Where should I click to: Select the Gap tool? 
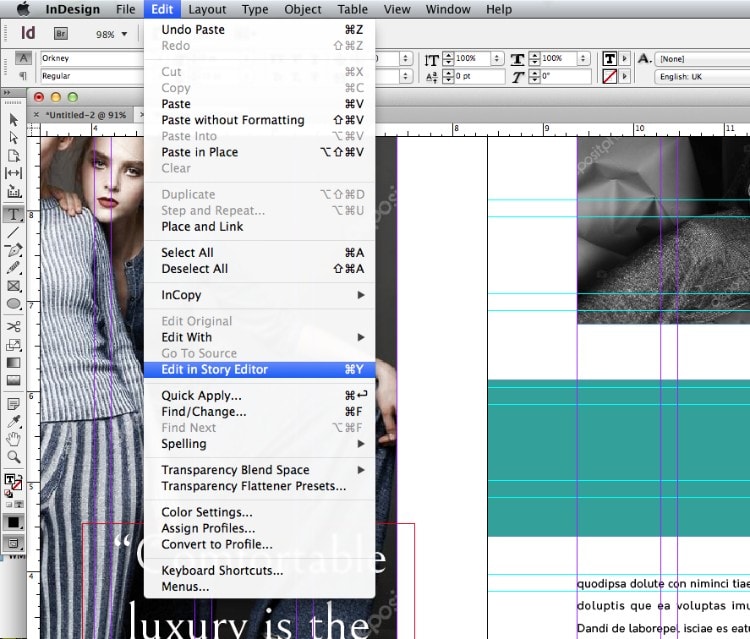(13, 173)
